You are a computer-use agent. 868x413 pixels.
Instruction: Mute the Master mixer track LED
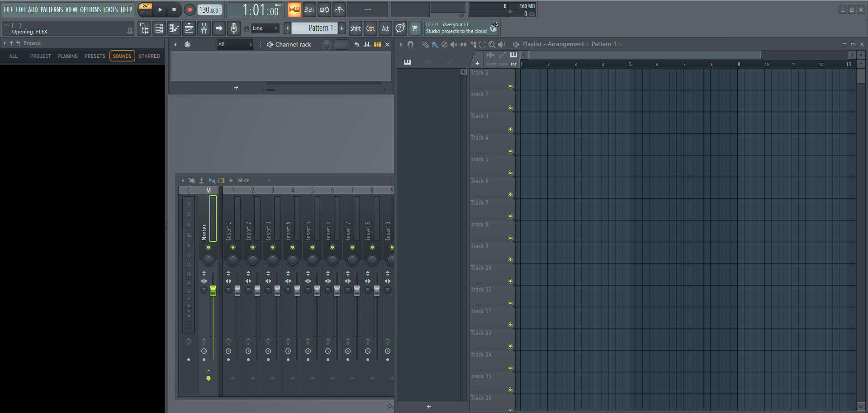click(x=209, y=247)
